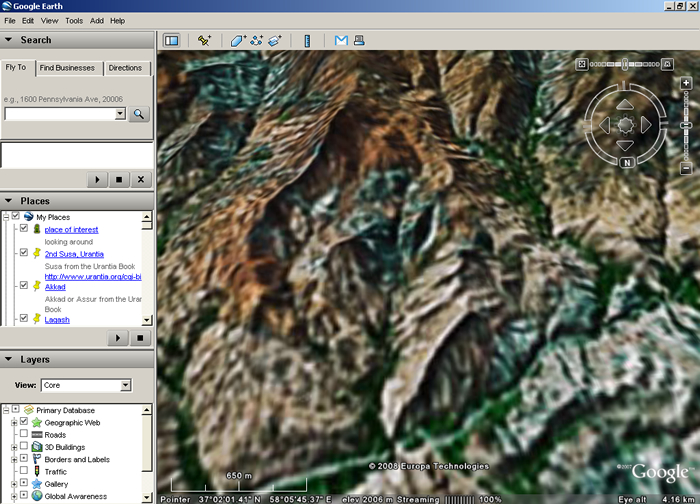Collapse the Layers panel triangle
This screenshot has width=700, height=504.
[x=8, y=359]
